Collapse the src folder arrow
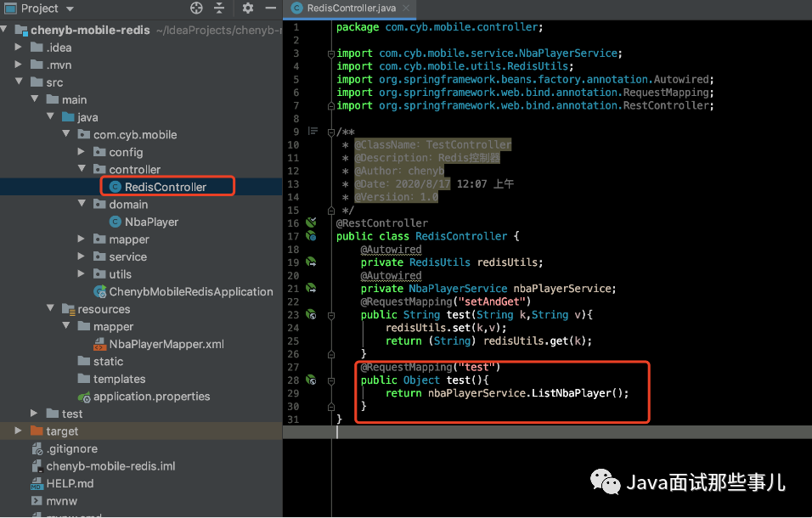The height and width of the screenshot is (518, 812). (20, 82)
